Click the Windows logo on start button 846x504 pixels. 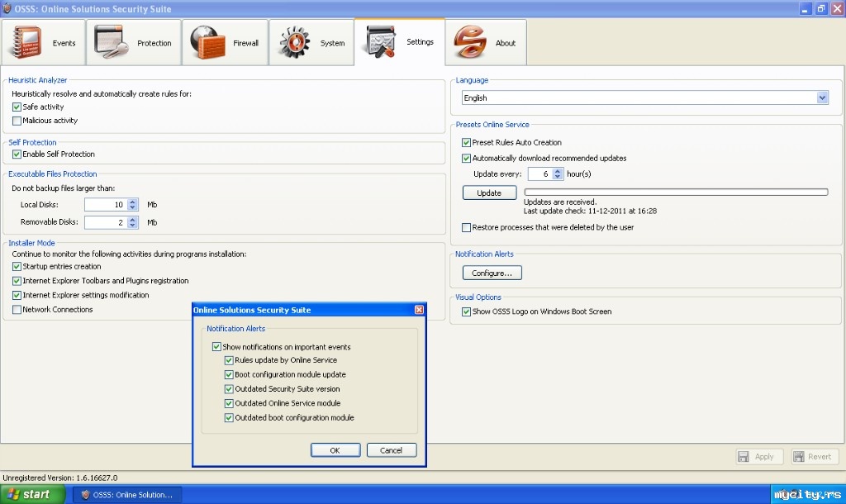[x=13, y=494]
